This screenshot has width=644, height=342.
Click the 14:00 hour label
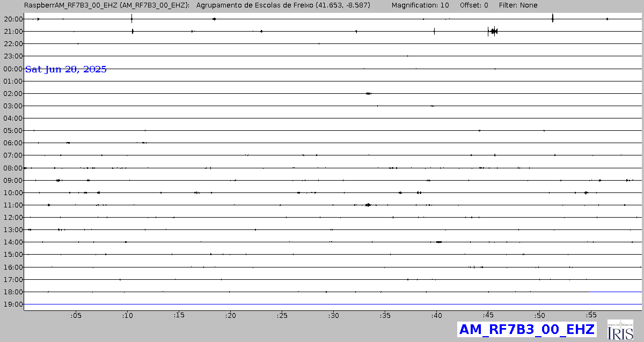(x=13, y=242)
